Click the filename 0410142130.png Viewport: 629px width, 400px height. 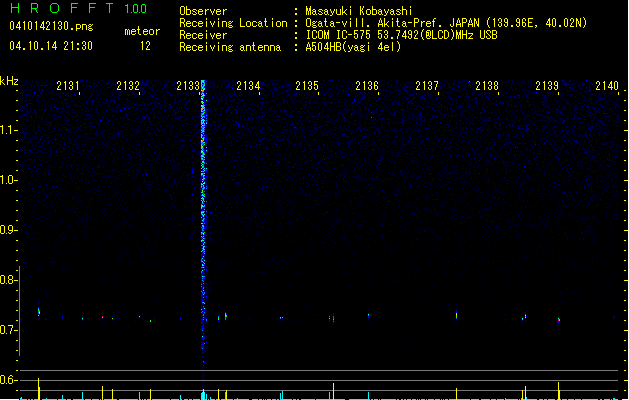point(51,26)
